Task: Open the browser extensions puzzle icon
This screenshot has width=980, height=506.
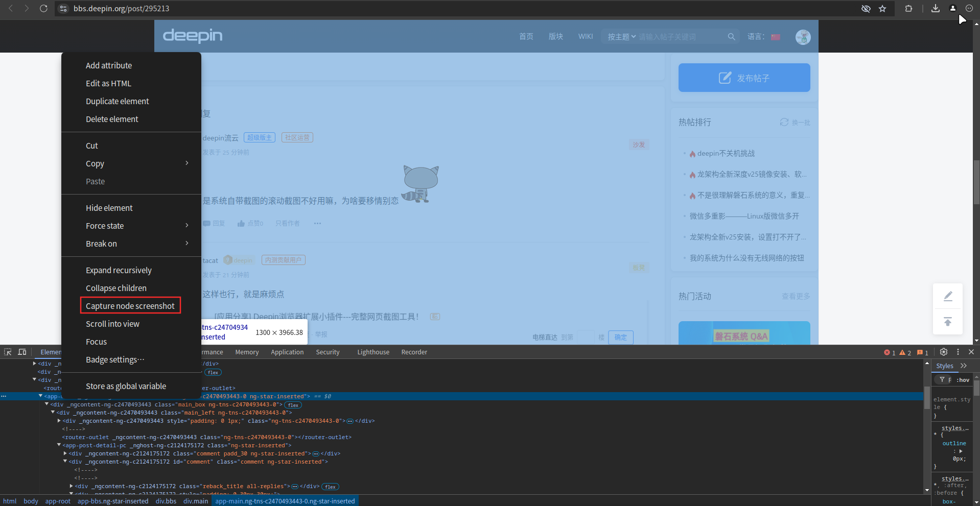Action: tap(908, 9)
